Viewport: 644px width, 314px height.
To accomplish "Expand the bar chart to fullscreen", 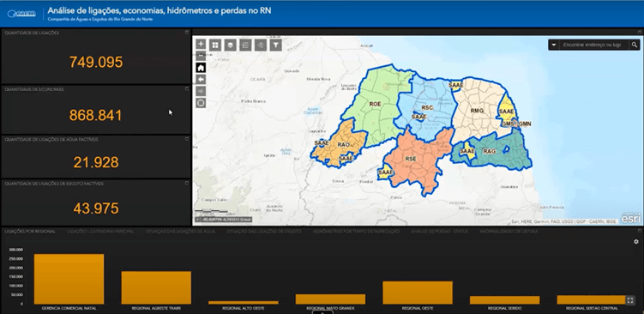I will pos(630,300).
